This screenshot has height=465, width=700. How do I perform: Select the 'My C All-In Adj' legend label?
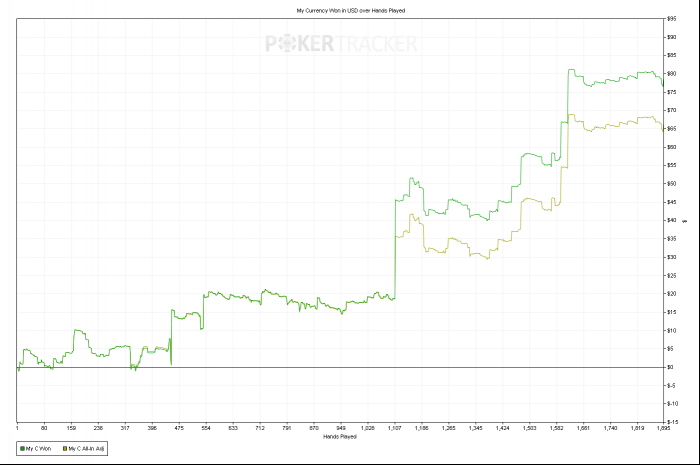coord(86,448)
